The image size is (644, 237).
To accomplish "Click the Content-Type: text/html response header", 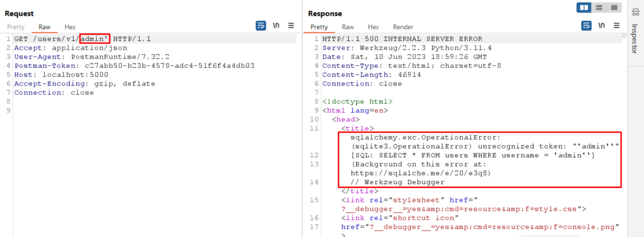I will pyautogui.click(x=411, y=66).
